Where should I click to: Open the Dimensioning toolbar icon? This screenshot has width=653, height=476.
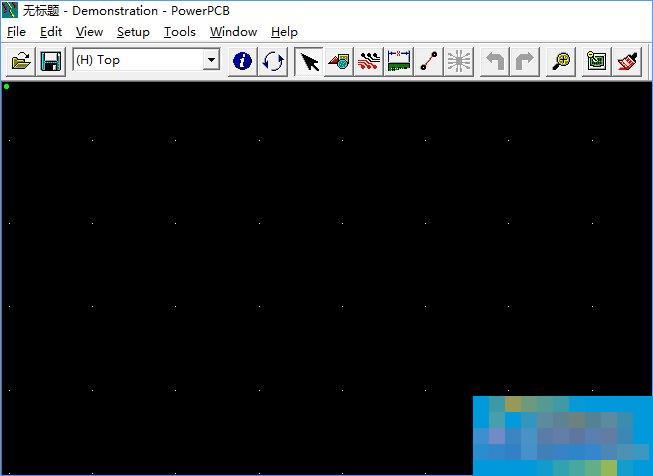(x=399, y=61)
